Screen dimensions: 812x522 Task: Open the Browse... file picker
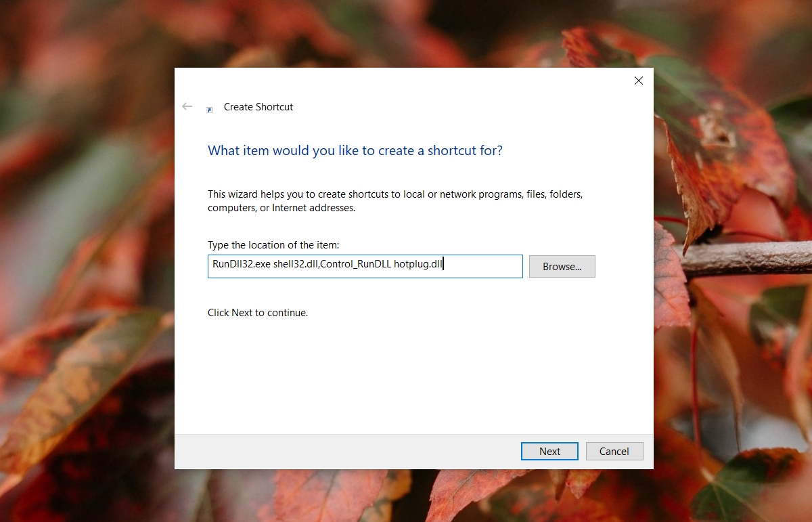click(x=562, y=267)
